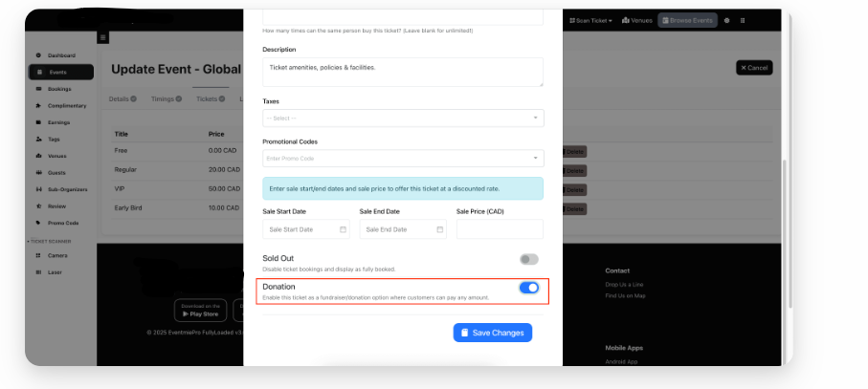This screenshot has height=389, width=868.
Task: Disable the Donation toggle
Action: [528, 287]
